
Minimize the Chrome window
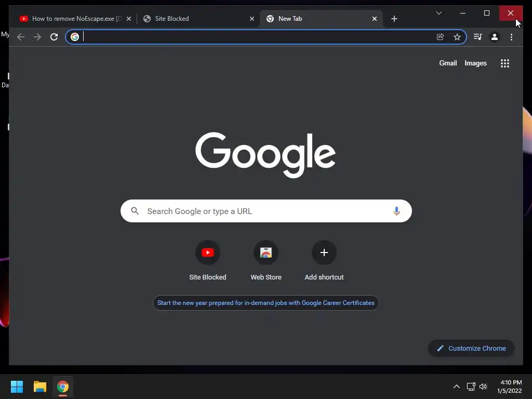point(463,13)
